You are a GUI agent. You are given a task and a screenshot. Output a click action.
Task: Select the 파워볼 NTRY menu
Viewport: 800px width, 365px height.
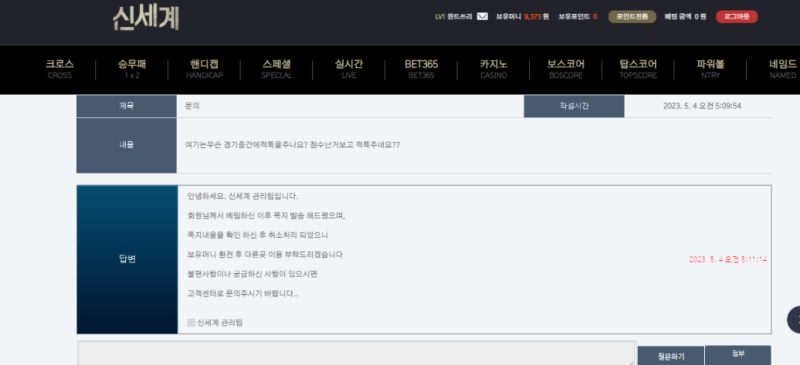tap(710, 69)
